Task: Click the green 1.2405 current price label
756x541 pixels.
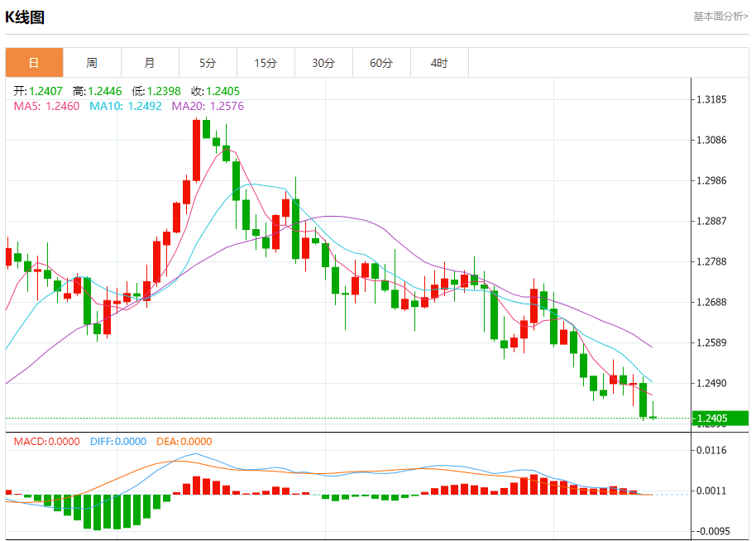Action: [720, 418]
